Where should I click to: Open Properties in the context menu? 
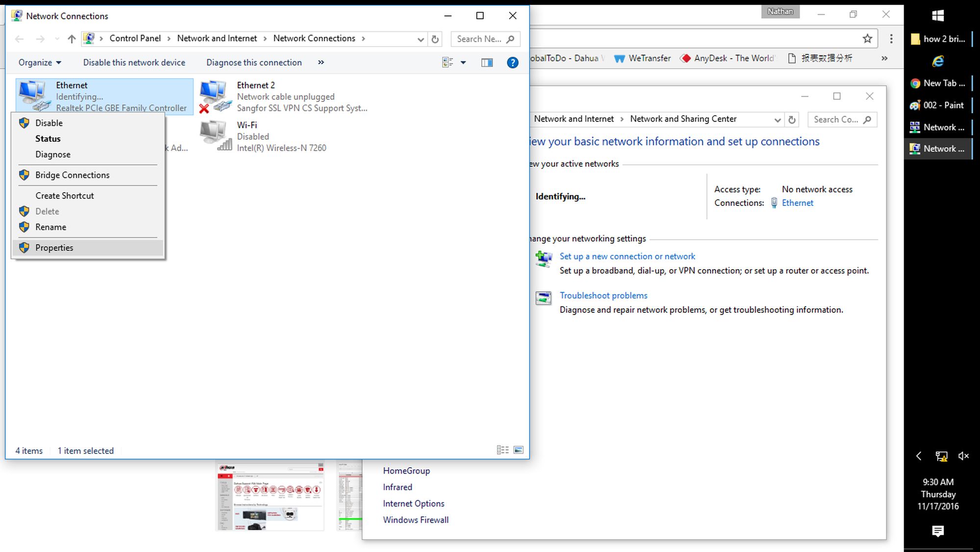pos(54,248)
